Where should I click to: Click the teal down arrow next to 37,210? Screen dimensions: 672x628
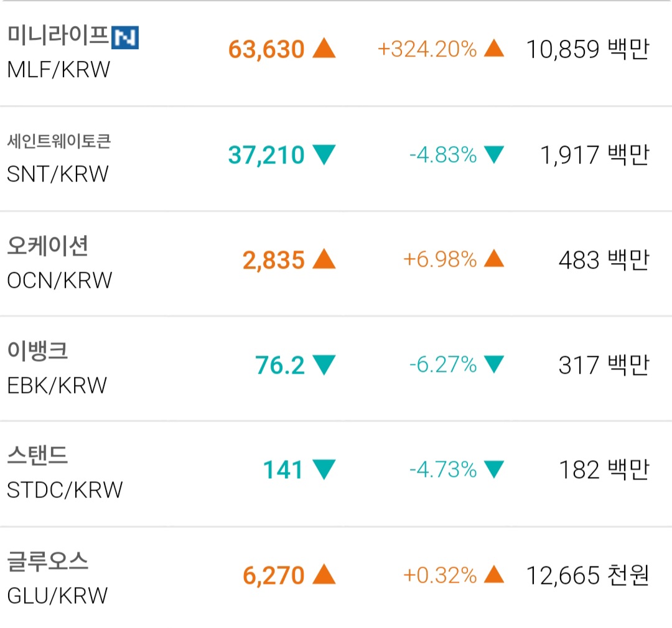click(x=324, y=154)
